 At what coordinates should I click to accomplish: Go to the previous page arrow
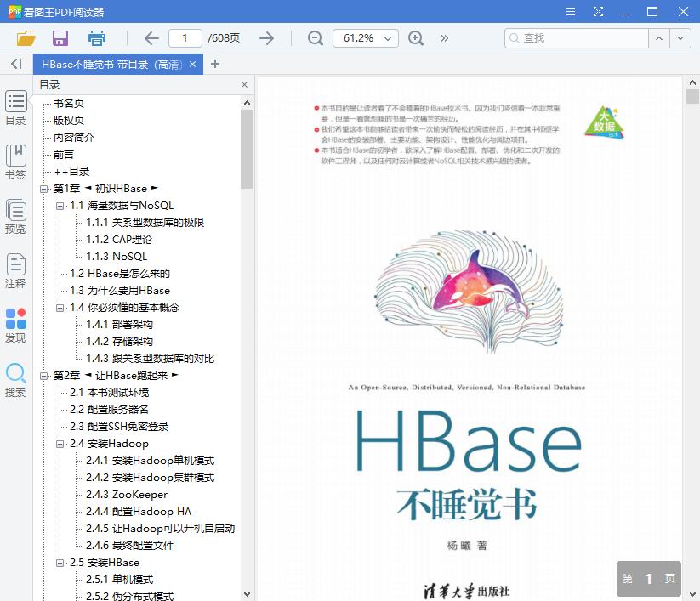point(151,38)
